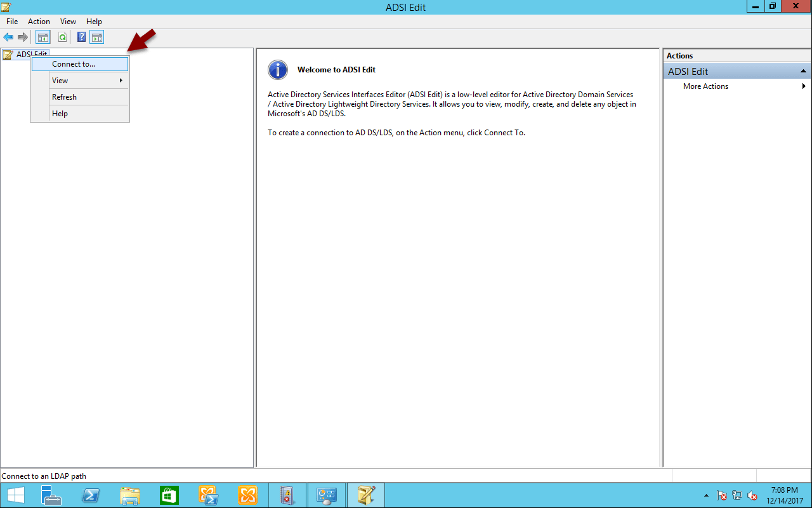The width and height of the screenshot is (812, 508).
Task: Select the ADSI Edit root node in tree
Action: [25, 55]
